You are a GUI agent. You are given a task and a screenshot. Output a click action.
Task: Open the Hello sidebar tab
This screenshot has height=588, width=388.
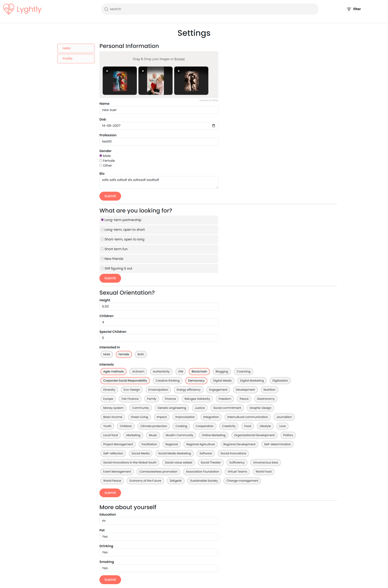(x=76, y=48)
